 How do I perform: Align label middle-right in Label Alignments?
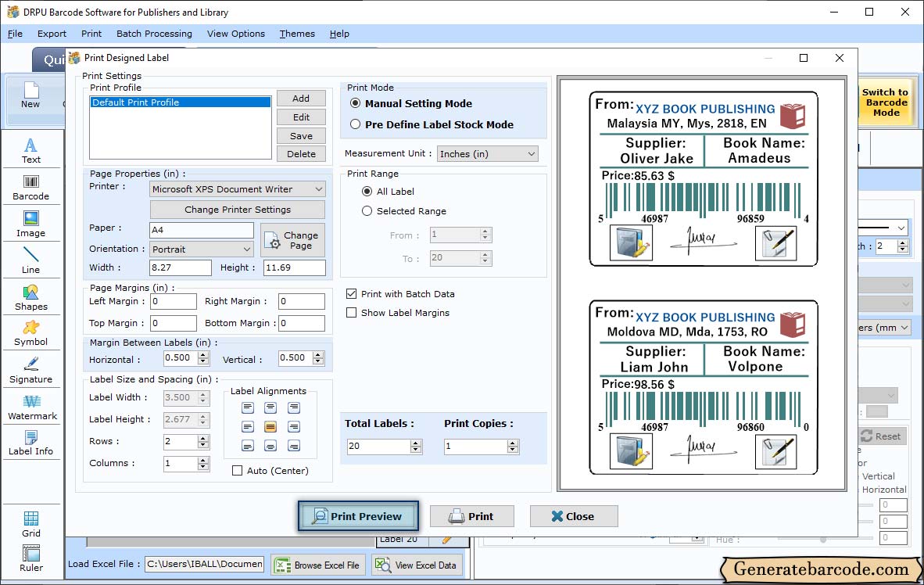coord(293,426)
